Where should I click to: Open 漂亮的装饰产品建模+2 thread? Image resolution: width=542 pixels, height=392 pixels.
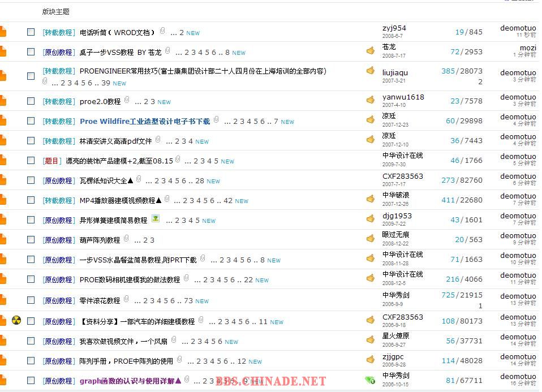pyautogui.click(x=119, y=161)
